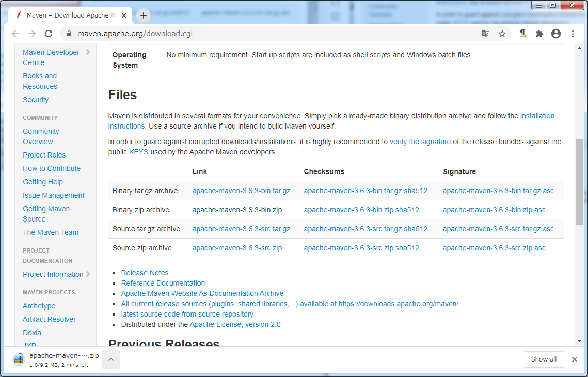The image size is (588, 377).
Task: Open the Google Translate page icon
Action: pos(486,34)
